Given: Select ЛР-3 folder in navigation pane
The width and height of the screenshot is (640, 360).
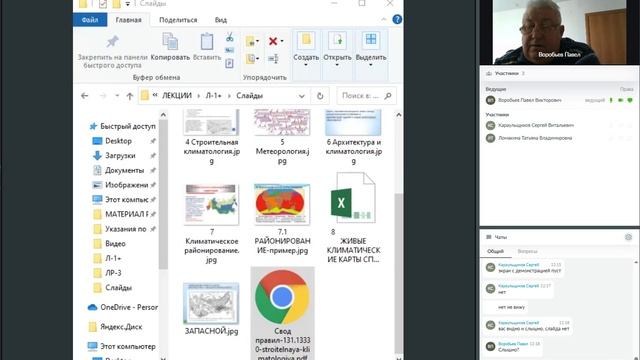Looking at the screenshot, I should (113, 273).
